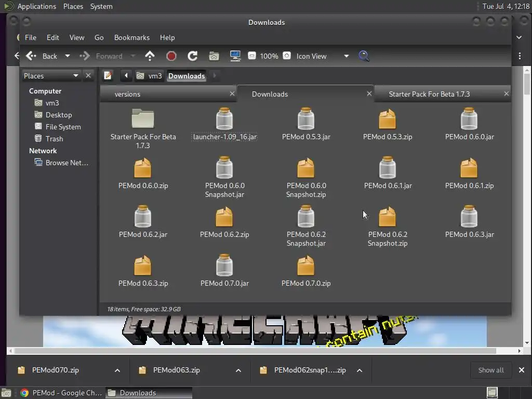Open System menu in top panel
532x399 pixels.
(101, 6)
